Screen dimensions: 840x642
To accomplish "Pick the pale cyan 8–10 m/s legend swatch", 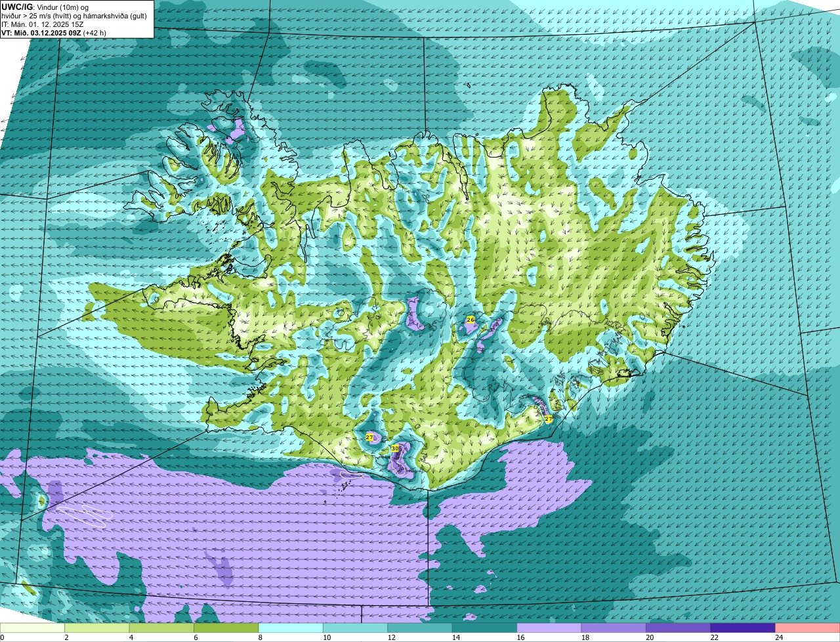I will pos(291,628).
